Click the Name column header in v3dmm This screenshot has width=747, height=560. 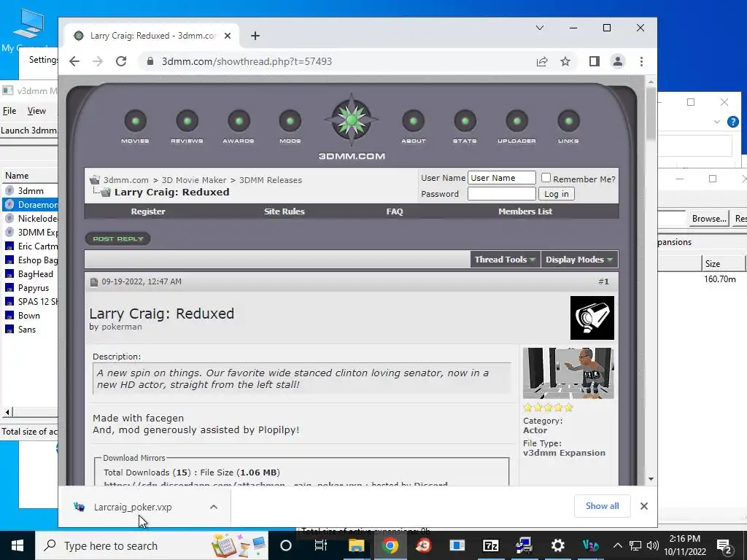[x=30, y=176]
